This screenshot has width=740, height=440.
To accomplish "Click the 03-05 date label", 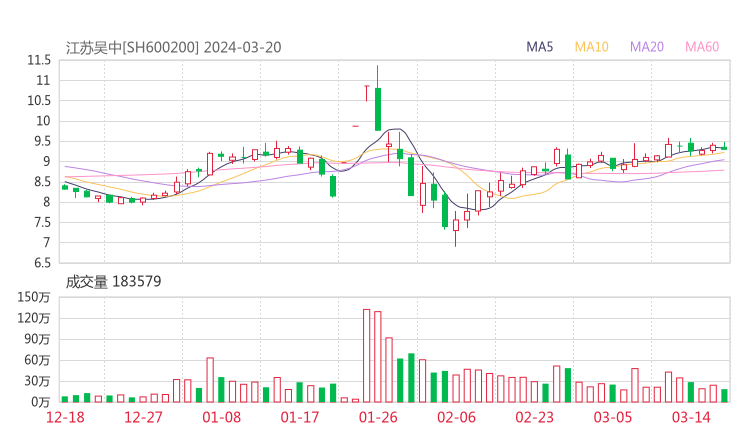I will (613, 417).
